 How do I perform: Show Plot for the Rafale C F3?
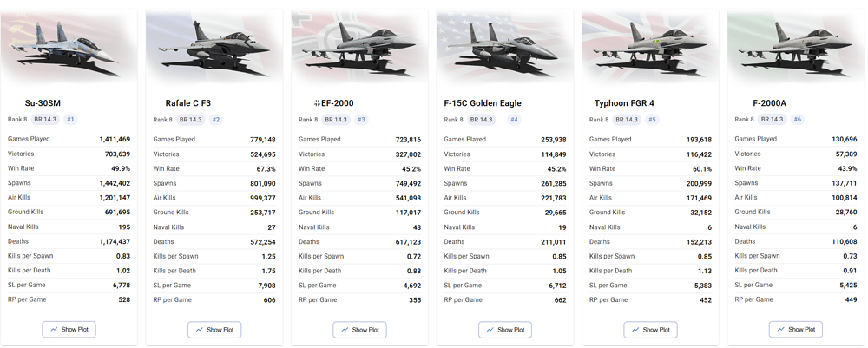(x=214, y=330)
